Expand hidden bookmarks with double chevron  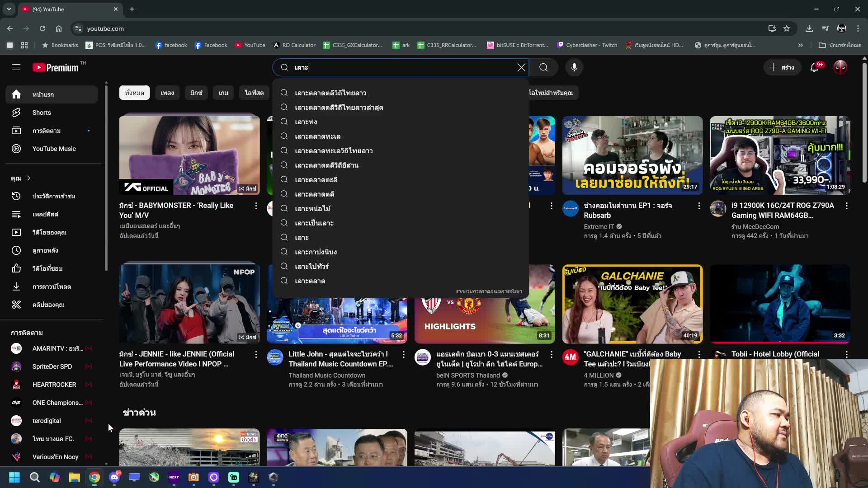click(800, 45)
